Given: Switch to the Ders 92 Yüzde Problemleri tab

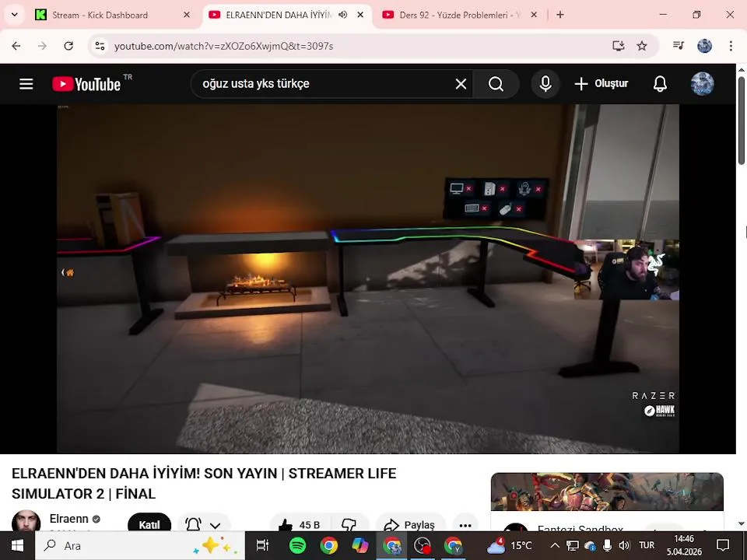Looking at the screenshot, I should point(458,16).
